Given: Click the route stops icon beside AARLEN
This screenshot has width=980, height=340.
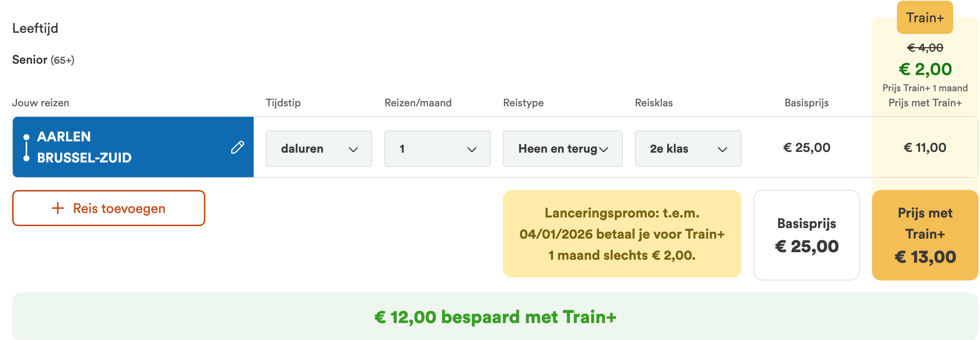Looking at the screenshot, I should [26, 147].
